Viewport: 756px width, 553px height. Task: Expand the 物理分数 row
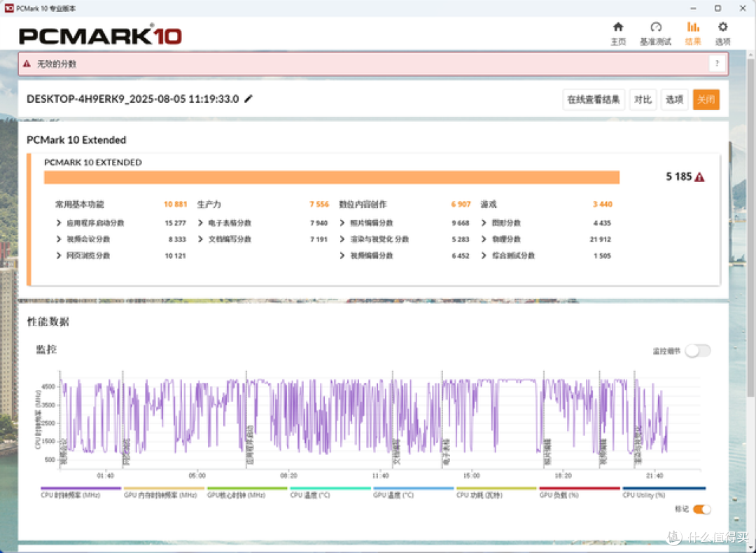(x=484, y=239)
